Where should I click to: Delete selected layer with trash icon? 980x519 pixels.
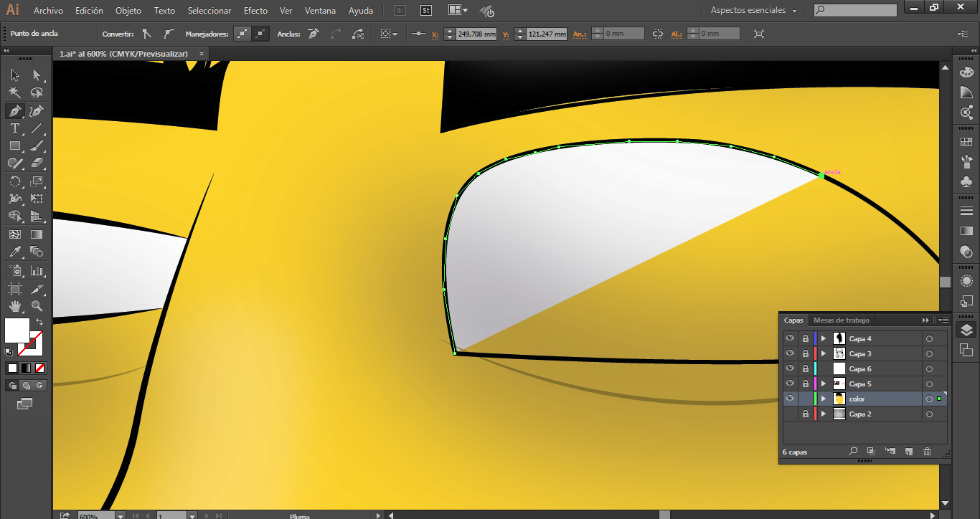tap(927, 452)
